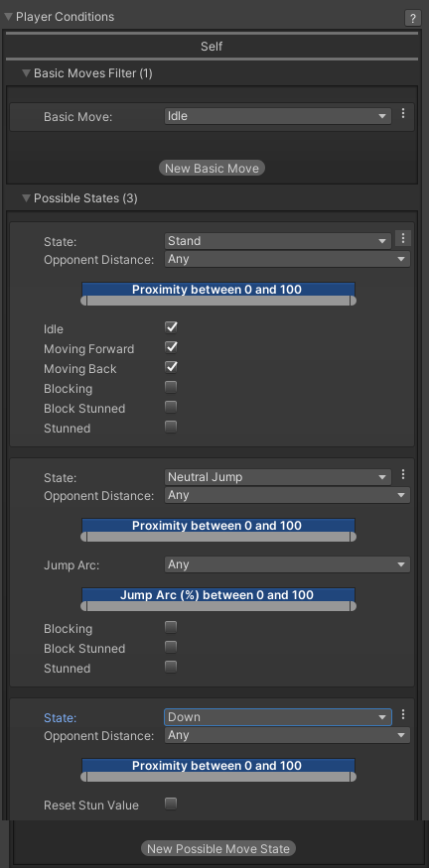Enable Blocking under Stand state
The height and width of the screenshot is (868, 429).
pyautogui.click(x=171, y=387)
